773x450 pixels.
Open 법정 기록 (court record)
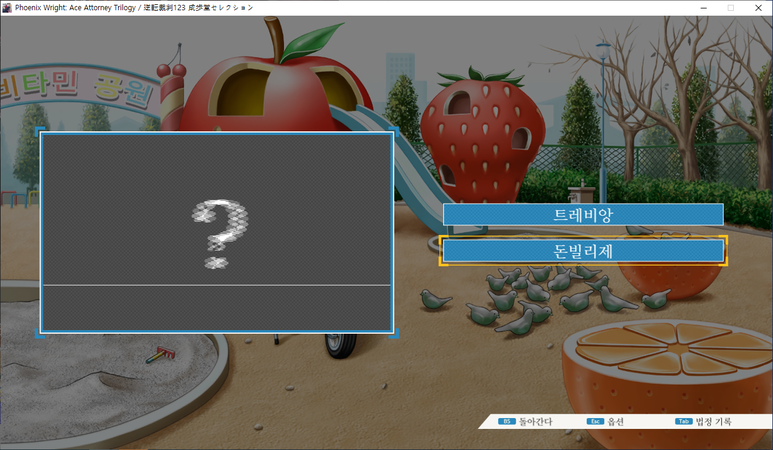(713, 421)
